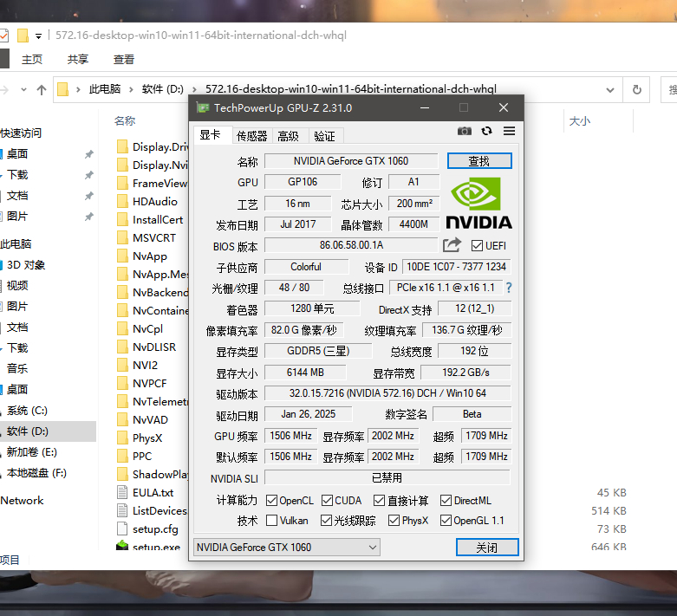Click the 关闭 button in GPU-Z
The width and height of the screenshot is (677, 616).
[x=487, y=547]
